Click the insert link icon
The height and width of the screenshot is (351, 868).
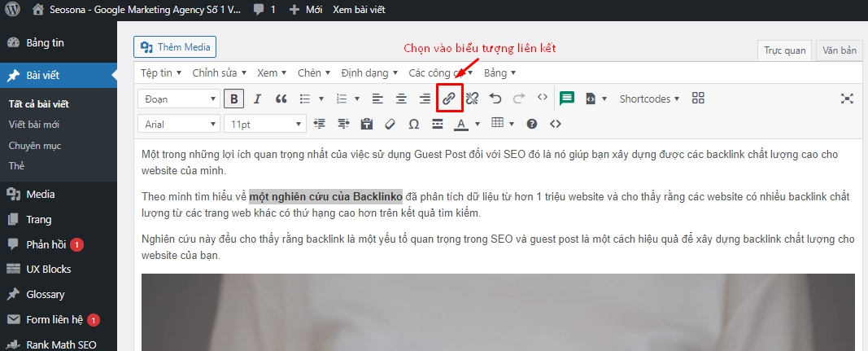449,99
